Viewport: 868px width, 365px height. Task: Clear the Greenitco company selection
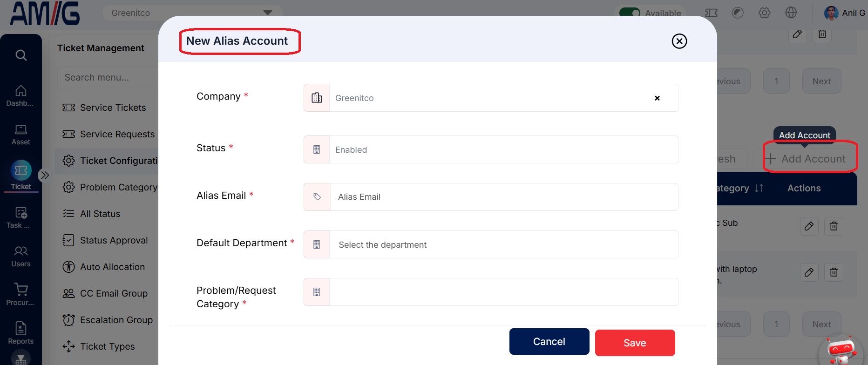pos(657,98)
